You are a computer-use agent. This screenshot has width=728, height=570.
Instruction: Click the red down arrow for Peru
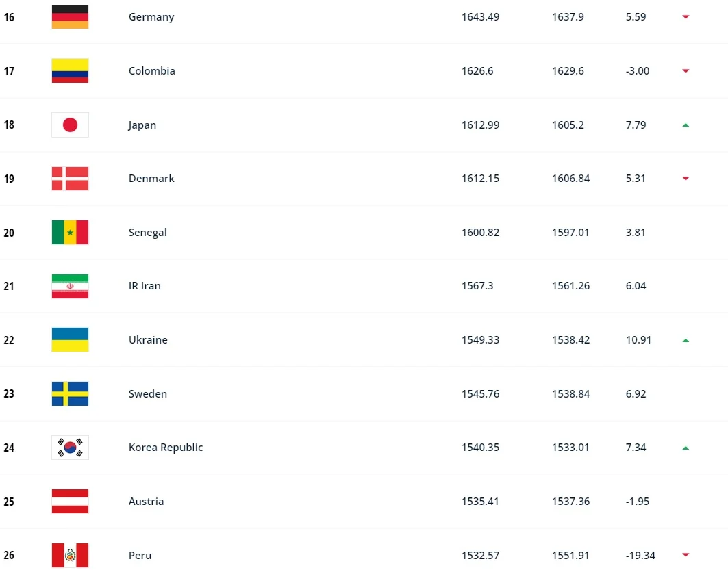click(685, 555)
